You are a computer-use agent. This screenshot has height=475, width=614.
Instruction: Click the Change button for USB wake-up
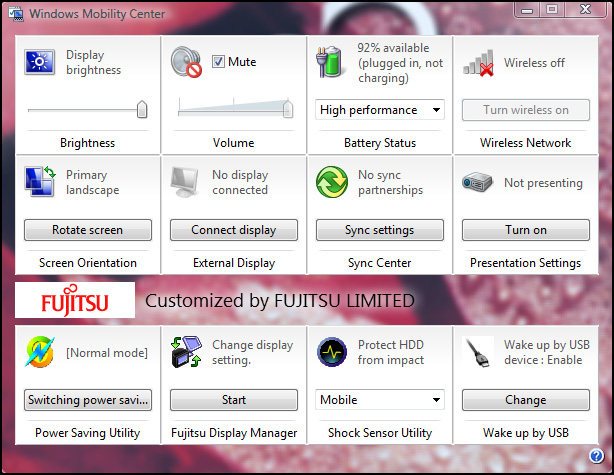526,399
